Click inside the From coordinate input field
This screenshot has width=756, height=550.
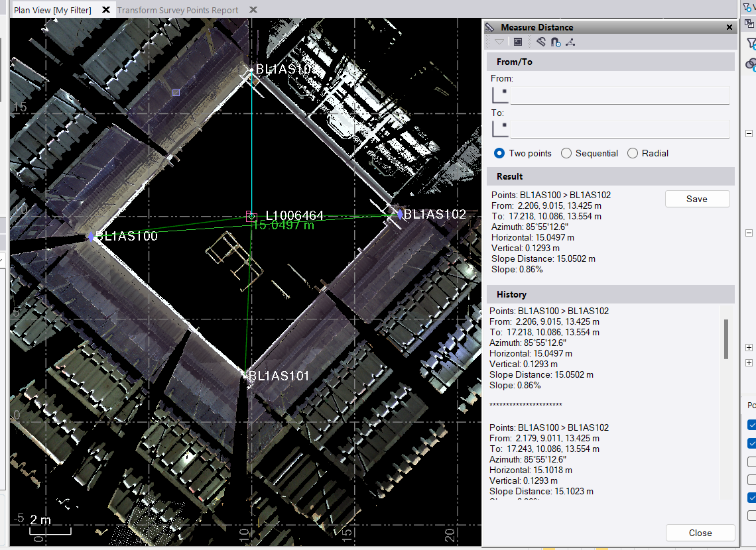tap(619, 95)
